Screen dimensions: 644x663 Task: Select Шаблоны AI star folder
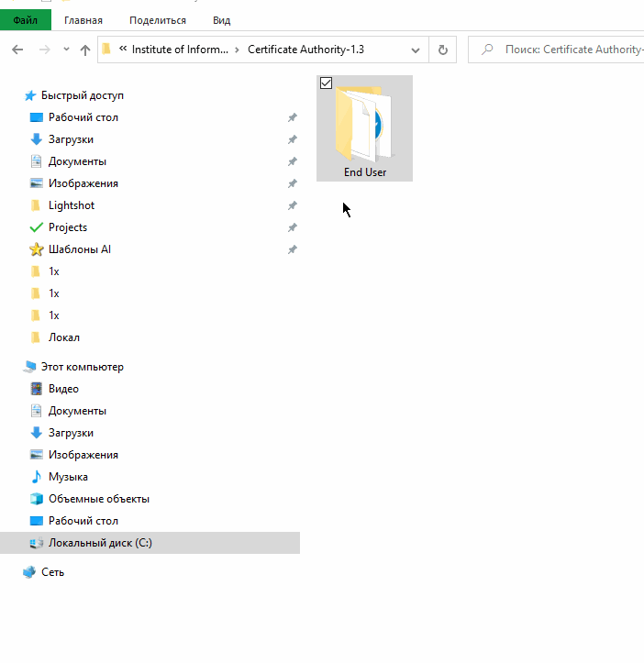click(79, 249)
